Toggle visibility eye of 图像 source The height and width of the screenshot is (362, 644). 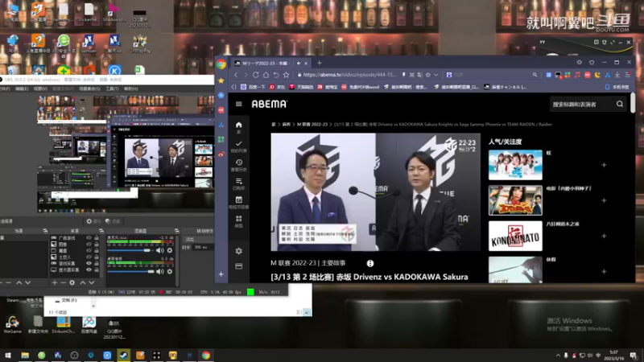[89, 245]
